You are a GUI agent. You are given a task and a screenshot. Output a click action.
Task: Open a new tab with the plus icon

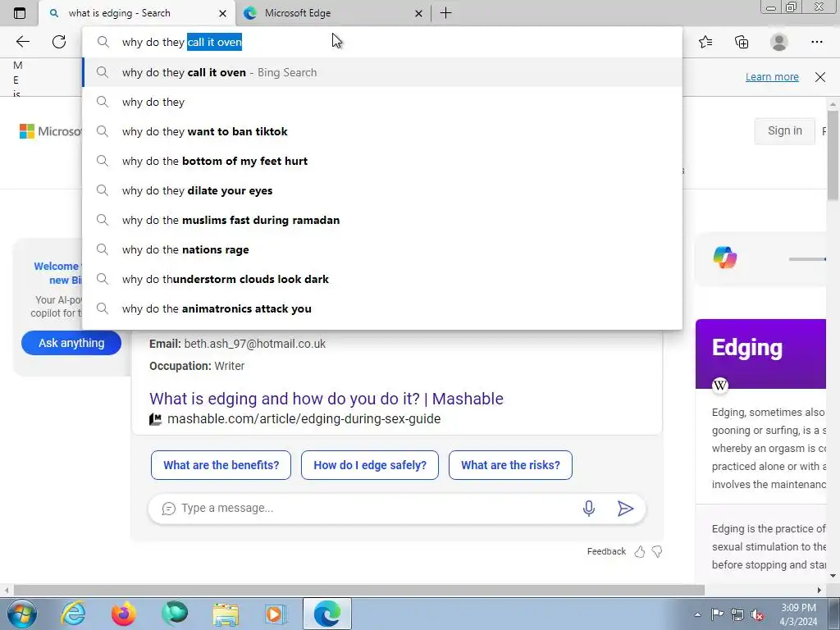point(445,13)
